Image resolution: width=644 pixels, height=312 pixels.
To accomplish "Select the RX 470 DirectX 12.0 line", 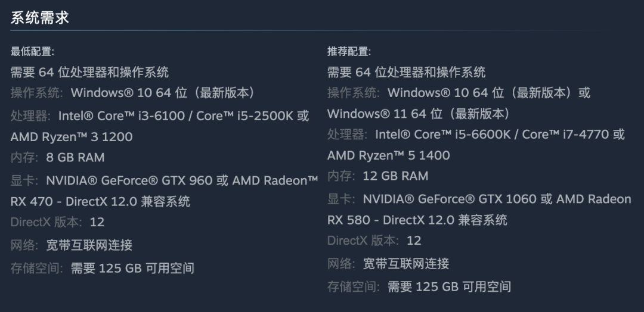I will tap(100, 201).
